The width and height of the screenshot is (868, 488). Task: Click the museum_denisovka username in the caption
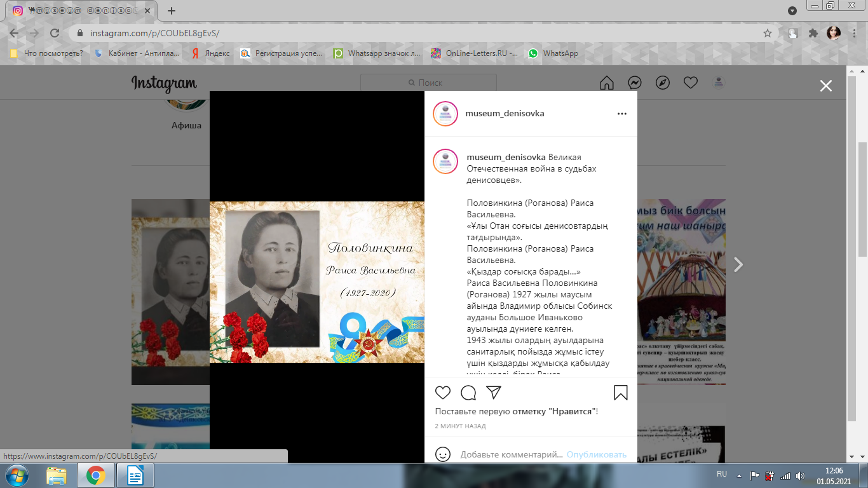point(506,157)
